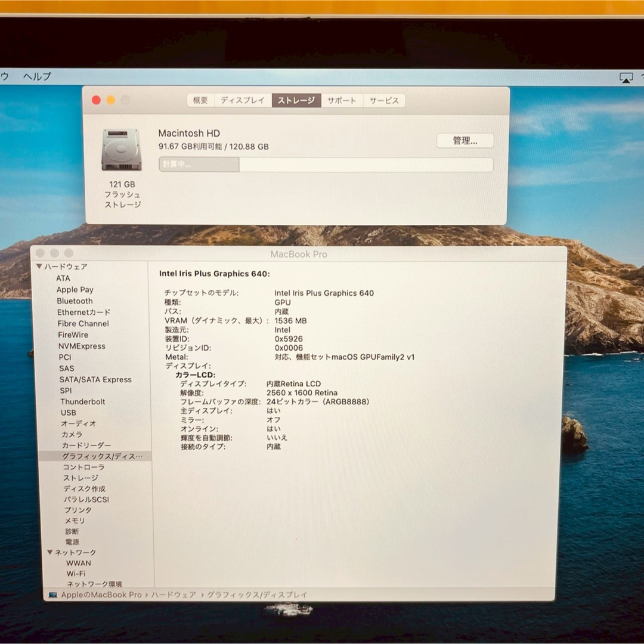
Task: Select Ethernetカード in the sidebar
Action: 84,312
